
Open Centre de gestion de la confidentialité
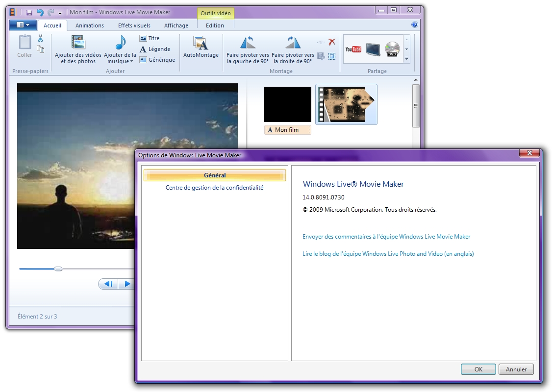214,188
